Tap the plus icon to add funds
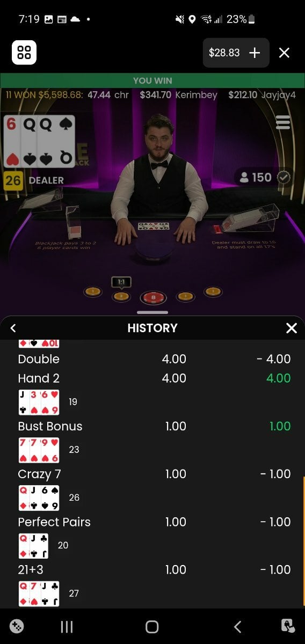The image size is (305, 644). point(255,53)
